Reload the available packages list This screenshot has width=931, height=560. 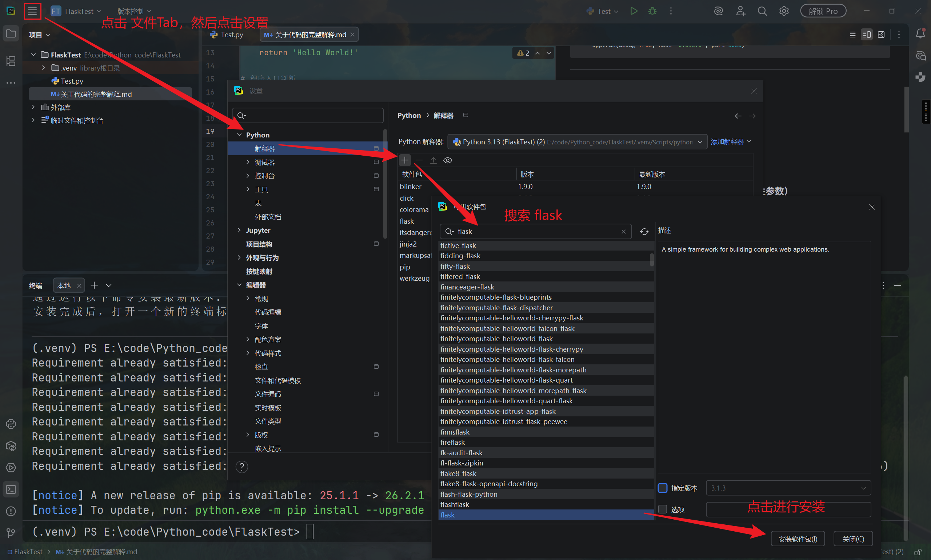tap(644, 231)
